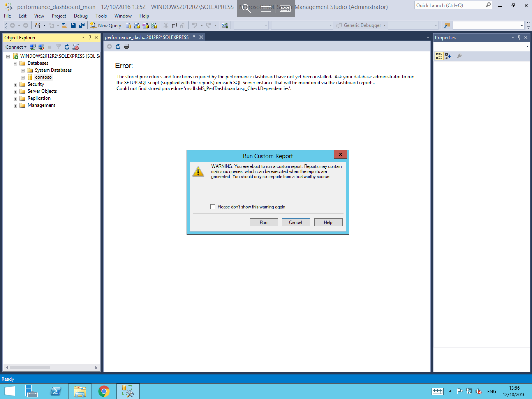Open Windows Start button
Viewport: 532px width, 399px height.
pos(10,391)
